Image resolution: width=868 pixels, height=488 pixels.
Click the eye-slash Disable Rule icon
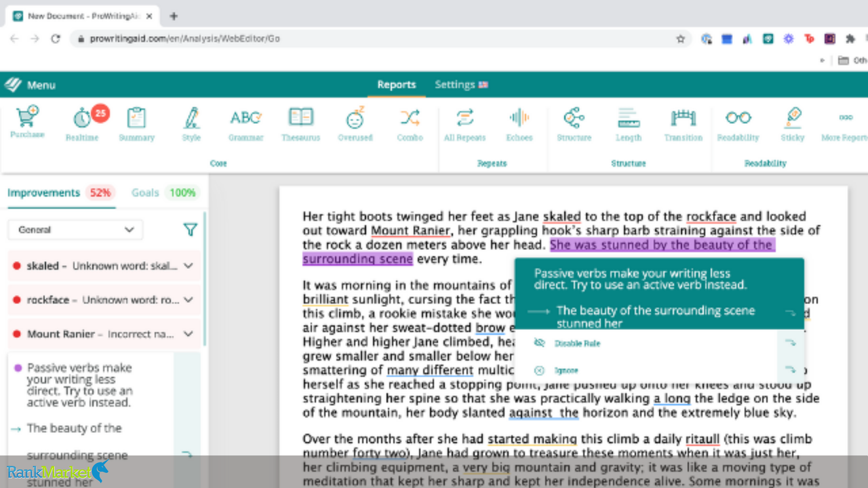coord(539,343)
